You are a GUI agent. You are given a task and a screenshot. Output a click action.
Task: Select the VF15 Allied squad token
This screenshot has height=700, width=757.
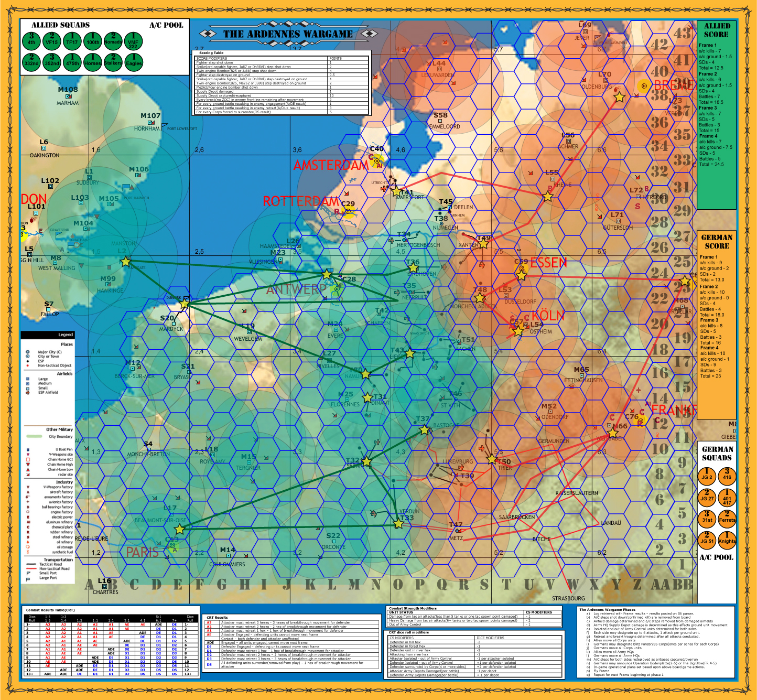(51, 41)
